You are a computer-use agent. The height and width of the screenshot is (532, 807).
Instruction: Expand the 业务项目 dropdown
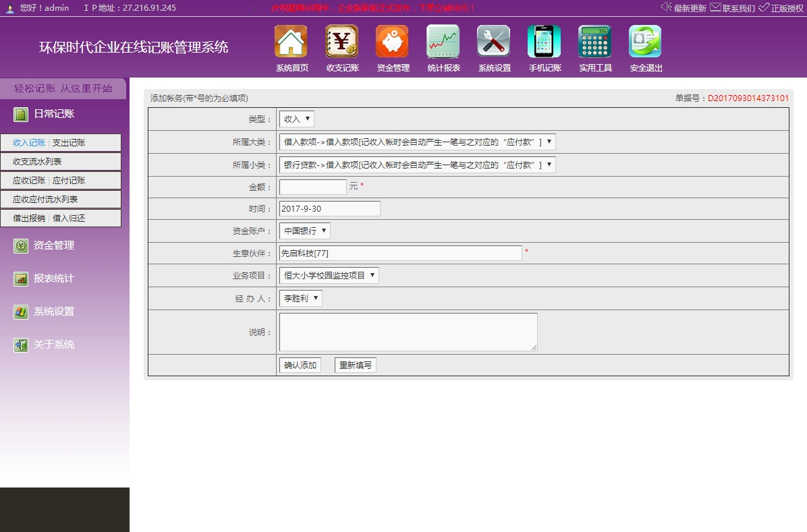(329, 276)
